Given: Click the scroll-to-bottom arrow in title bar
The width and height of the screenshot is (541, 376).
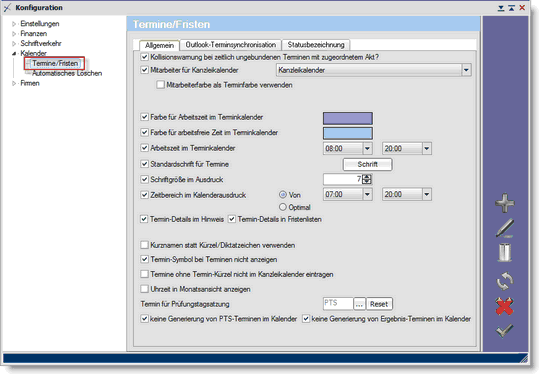Looking at the screenshot, I should pyautogui.click(x=501, y=8).
